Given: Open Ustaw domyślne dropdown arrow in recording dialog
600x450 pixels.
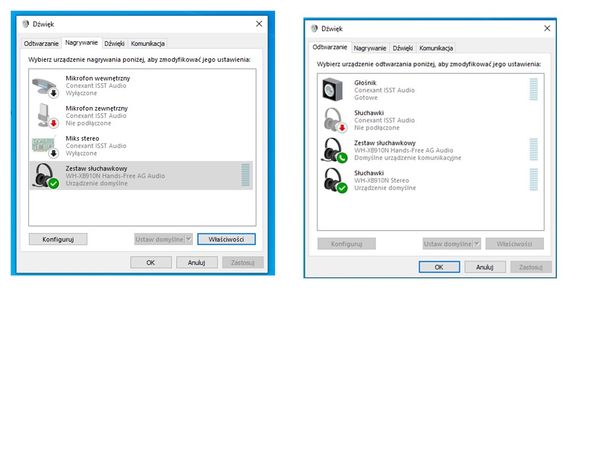Looking at the screenshot, I should click(x=188, y=240).
